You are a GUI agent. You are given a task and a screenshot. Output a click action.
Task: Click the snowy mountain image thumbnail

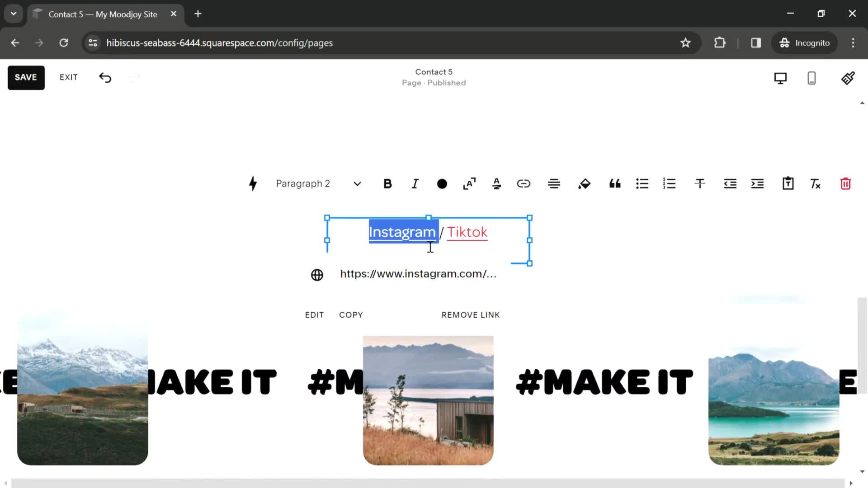(83, 388)
